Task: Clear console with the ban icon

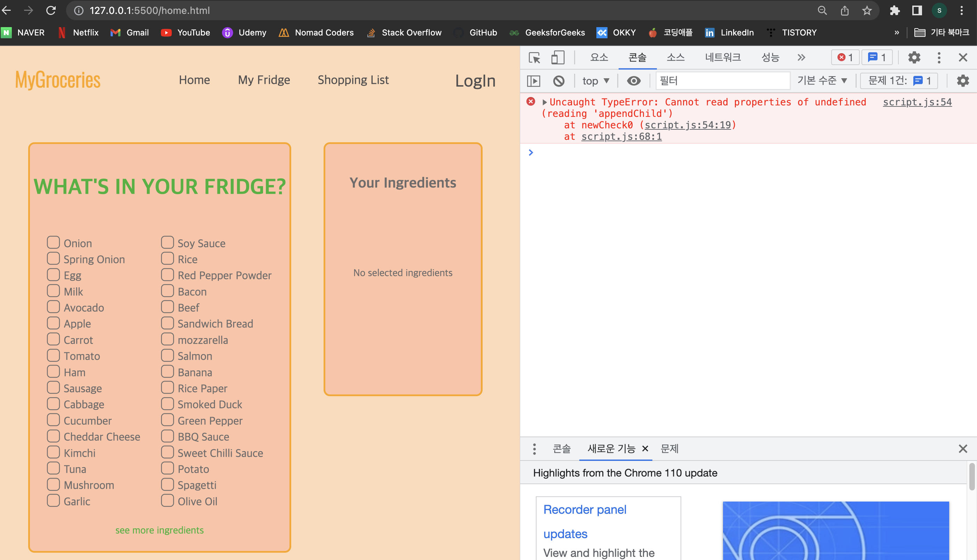Action: [558, 81]
